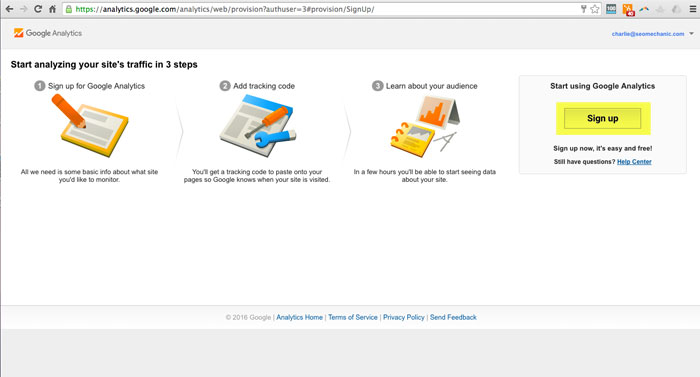Click the tracking code tools illustration
The width and height of the screenshot is (700, 377).
click(257, 126)
